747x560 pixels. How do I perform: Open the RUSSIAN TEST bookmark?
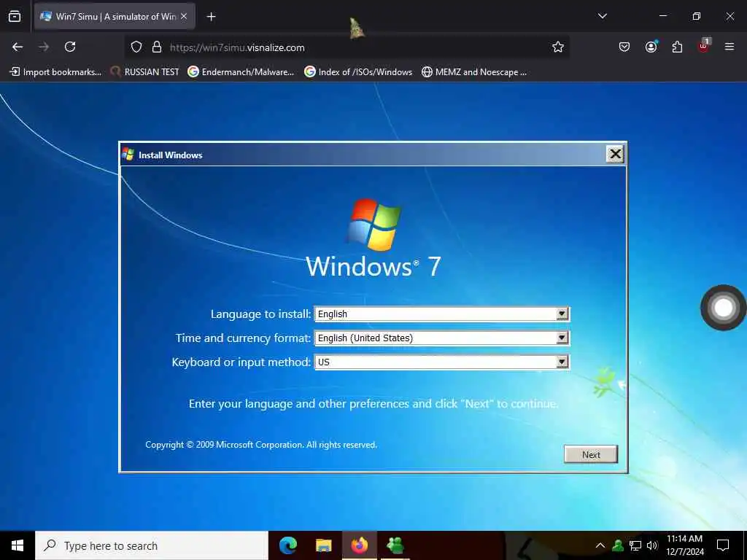(145, 72)
